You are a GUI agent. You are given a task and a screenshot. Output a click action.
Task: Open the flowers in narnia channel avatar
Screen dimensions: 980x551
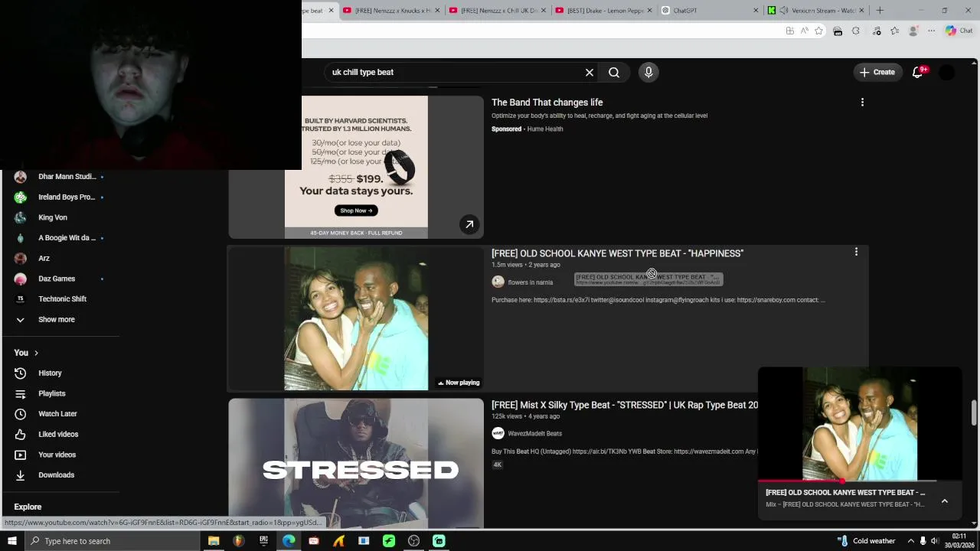(498, 282)
